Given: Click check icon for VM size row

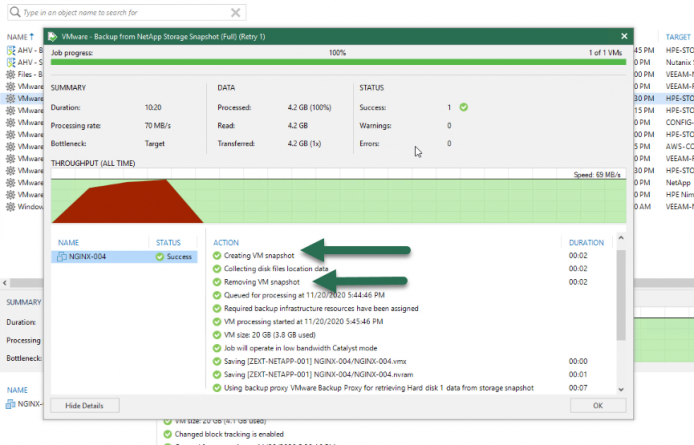Looking at the screenshot, I should [x=217, y=335].
